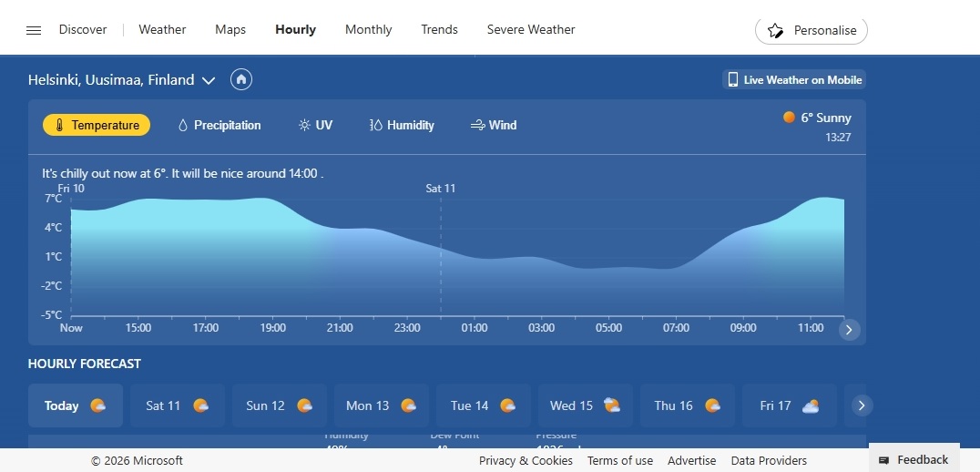Choose Fri 17 forecast day
The height and width of the screenshot is (472, 980).
click(789, 405)
